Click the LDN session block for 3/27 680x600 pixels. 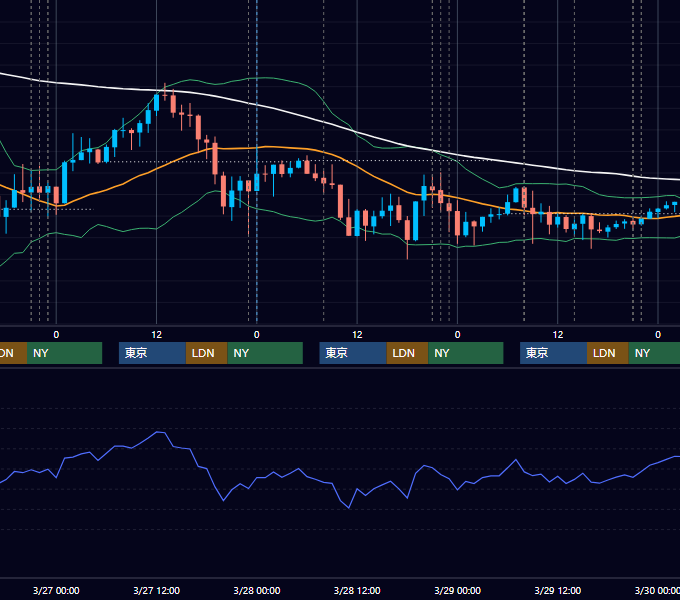click(x=206, y=353)
